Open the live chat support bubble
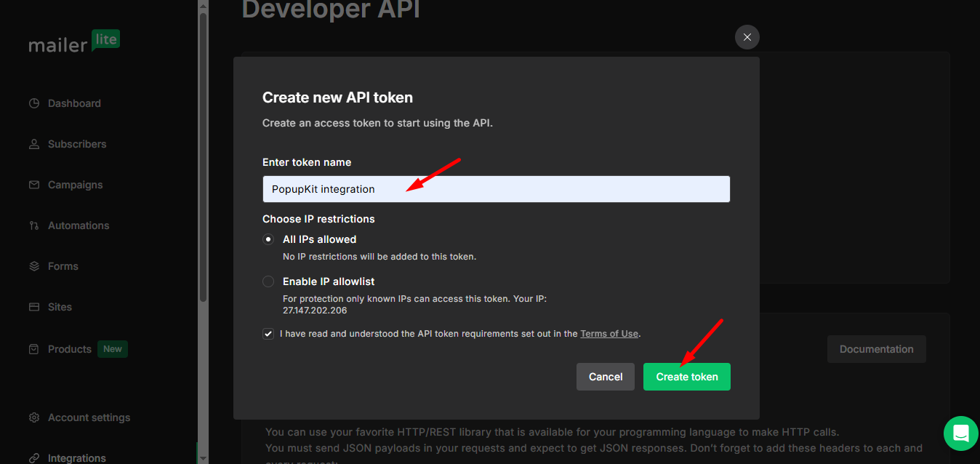 960,433
